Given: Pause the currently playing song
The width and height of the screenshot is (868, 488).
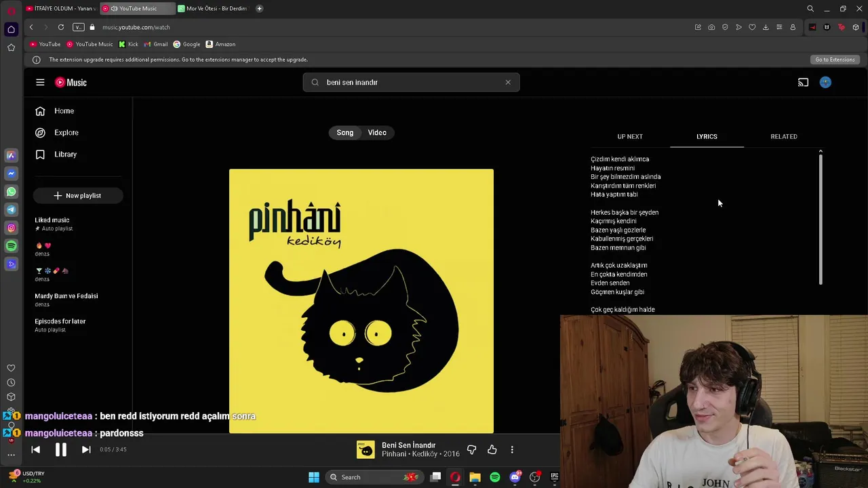Looking at the screenshot, I should [x=60, y=449].
